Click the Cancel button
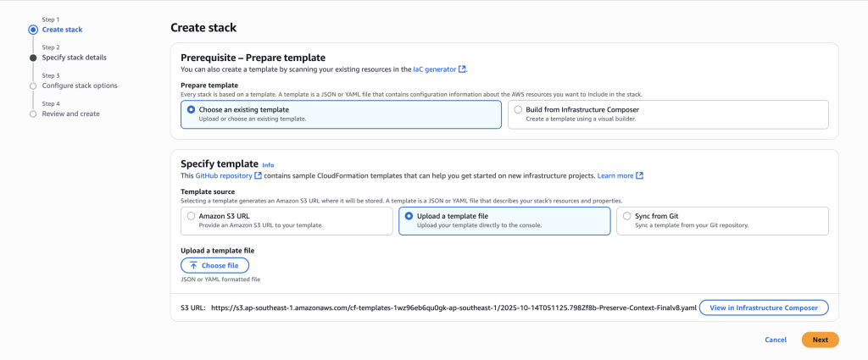This screenshot has width=868, height=360. (x=776, y=340)
